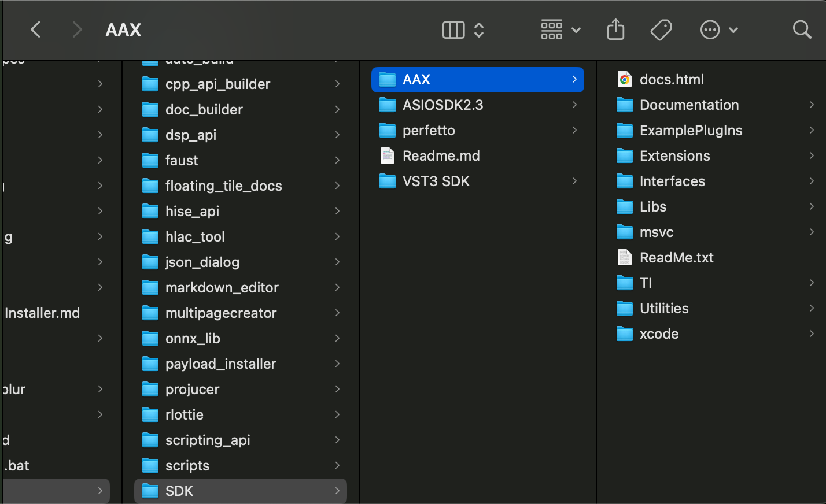The image size is (826, 504).
Task: Select the floating_tile_docs folder icon
Action: [150, 186]
